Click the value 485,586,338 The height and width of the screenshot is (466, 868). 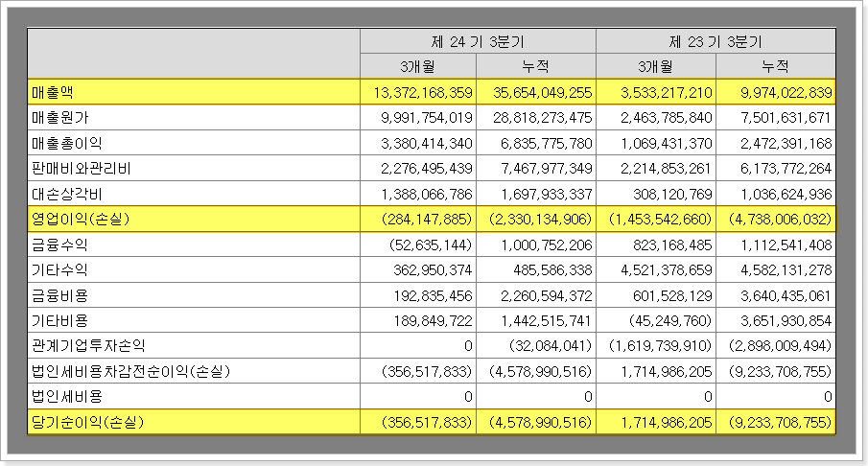coord(553,270)
